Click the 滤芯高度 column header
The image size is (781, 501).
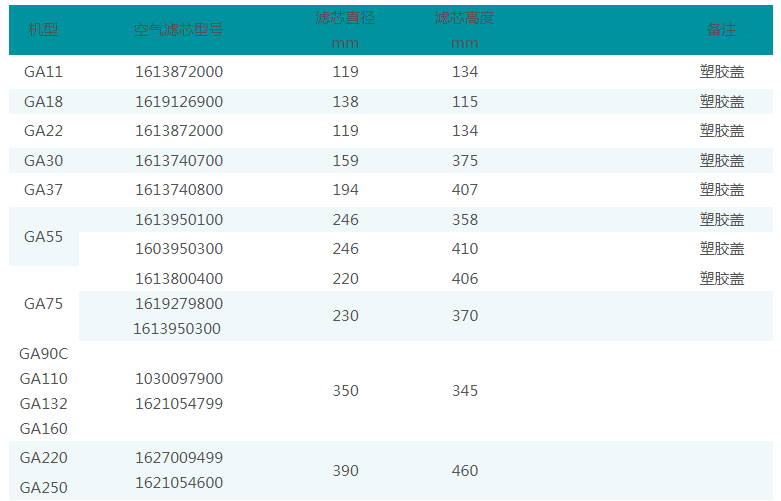point(464,19)
